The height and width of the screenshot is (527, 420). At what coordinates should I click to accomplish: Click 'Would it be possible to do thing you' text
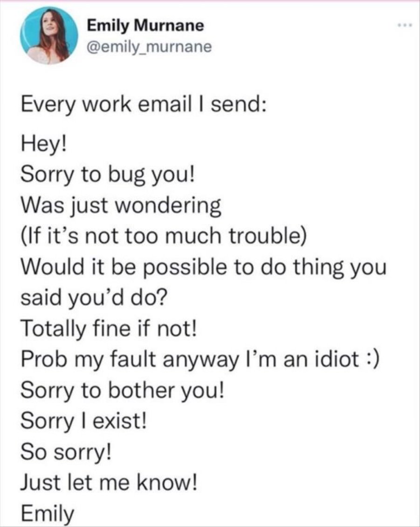(x=204, y=267)
